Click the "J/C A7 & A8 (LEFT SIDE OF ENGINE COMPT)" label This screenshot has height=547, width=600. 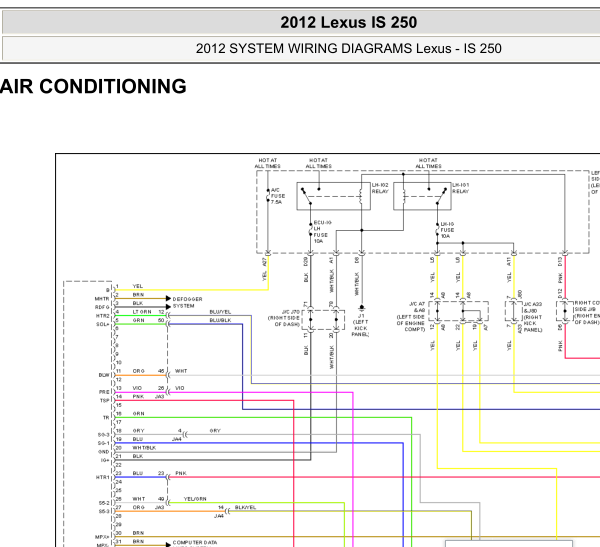click(411, 317)
